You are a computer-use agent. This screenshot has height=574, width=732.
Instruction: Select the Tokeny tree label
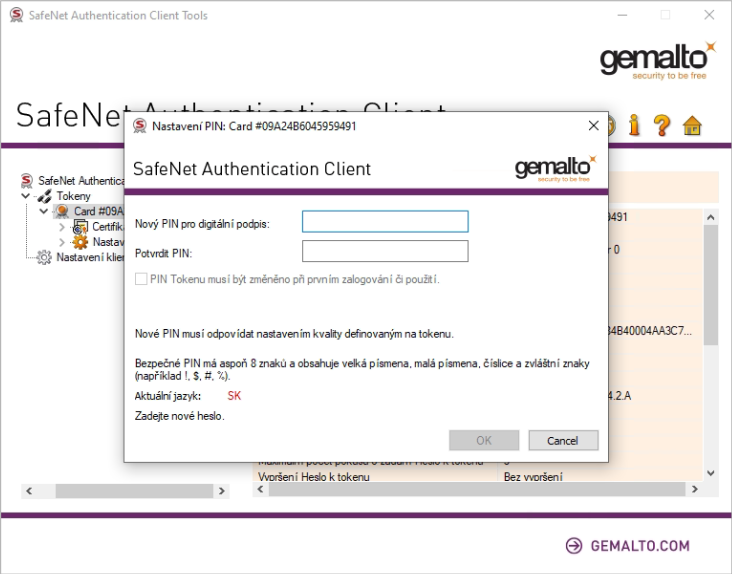[x=73, y=196]
